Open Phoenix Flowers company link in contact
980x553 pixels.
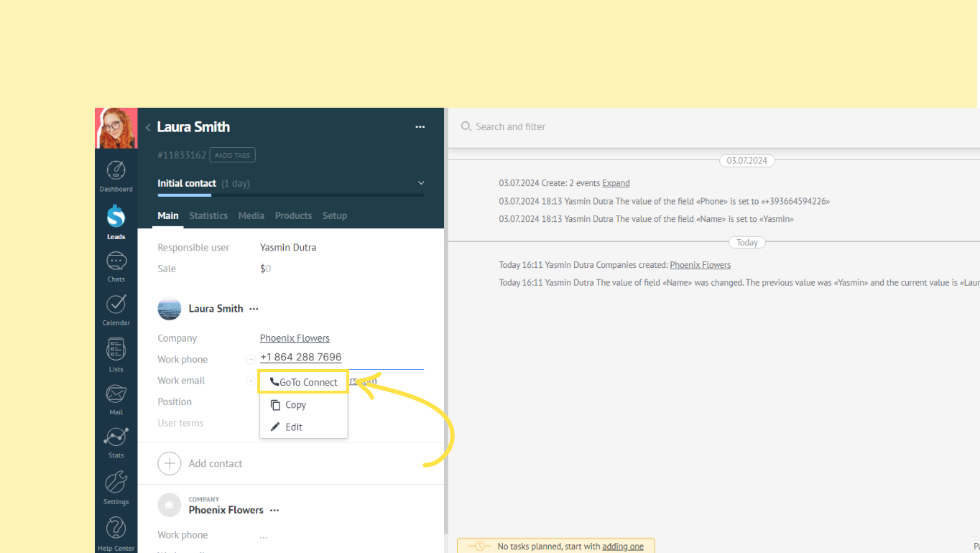pos(295,338)
